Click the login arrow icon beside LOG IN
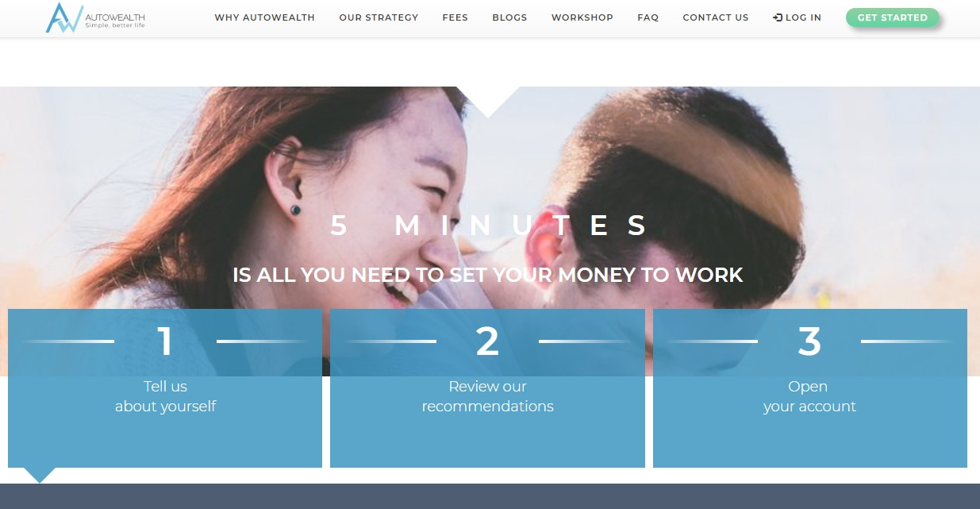Viewport: 980px width, 509px height. coord(777,17)
